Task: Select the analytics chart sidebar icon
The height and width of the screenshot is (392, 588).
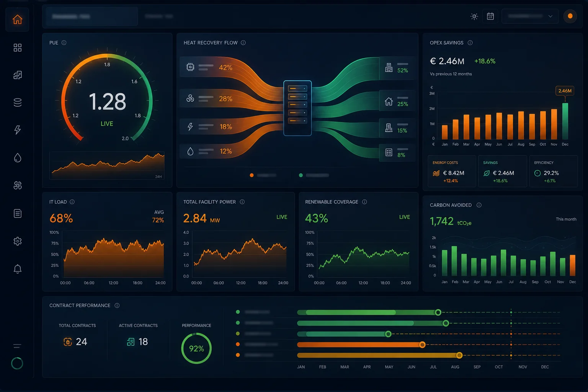Action: tap(18, 75)
